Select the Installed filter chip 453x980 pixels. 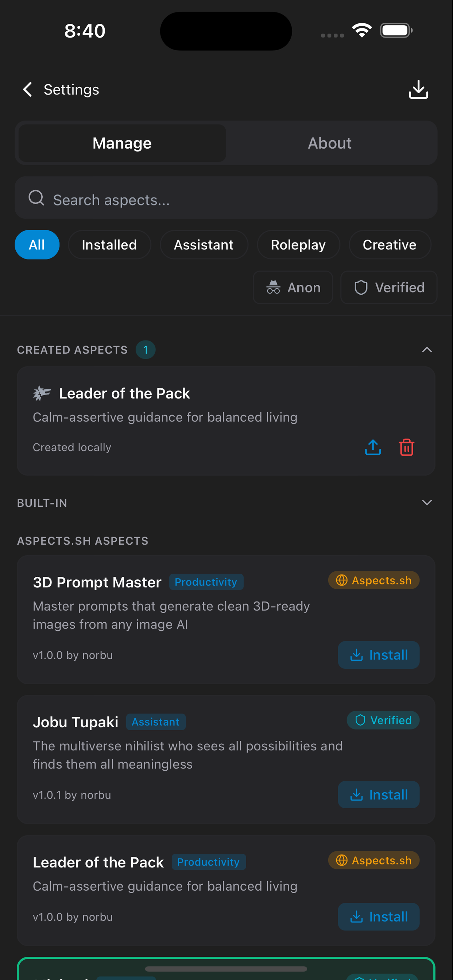[x=109, y=245]
